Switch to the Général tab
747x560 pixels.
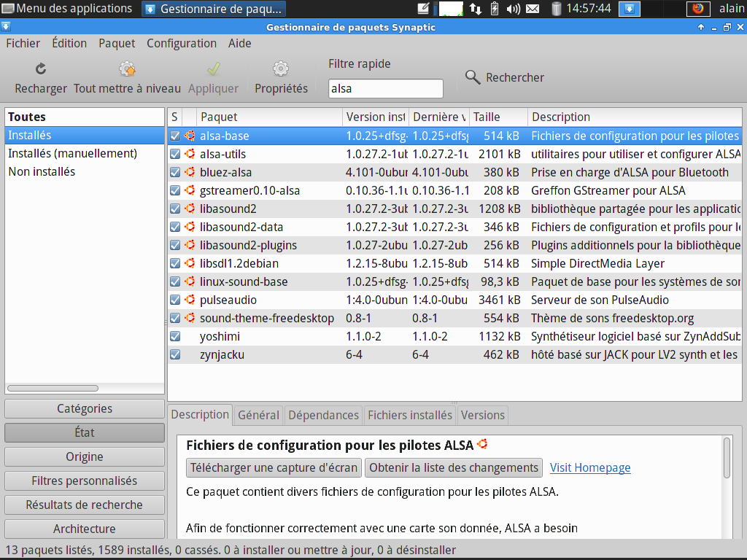click(x=258, y=415)
